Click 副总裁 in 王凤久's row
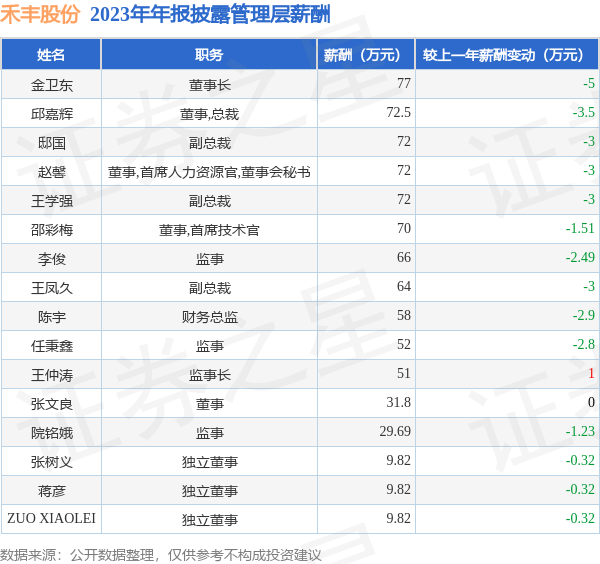The width and height of the screenshot is (600, 564). pyautogui.click(x=210, y=288)
